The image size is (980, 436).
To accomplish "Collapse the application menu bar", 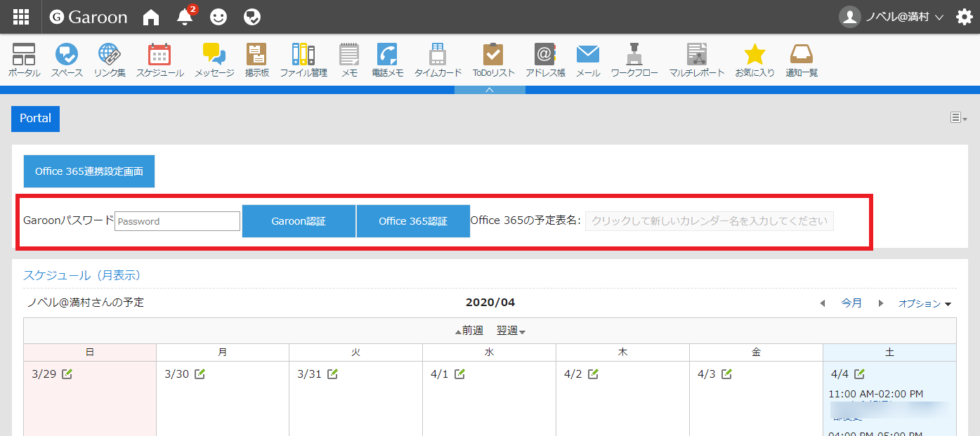I will coord(490,90).
